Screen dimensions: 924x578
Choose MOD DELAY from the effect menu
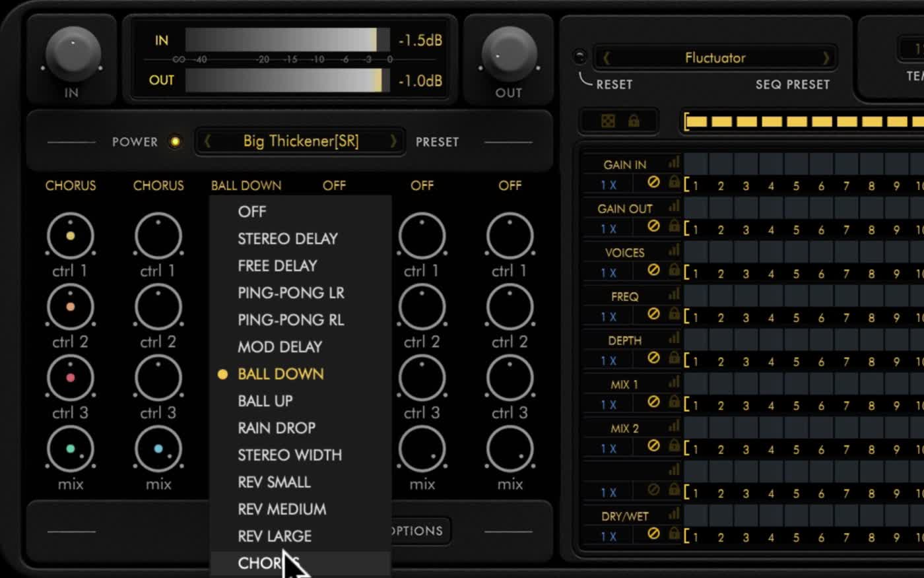300,347
